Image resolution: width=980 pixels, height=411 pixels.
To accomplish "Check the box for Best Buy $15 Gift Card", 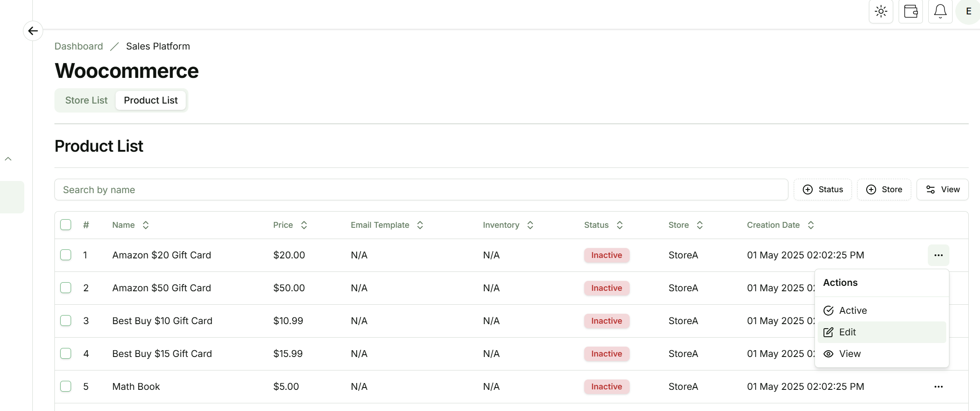I will tap(66, 353).
